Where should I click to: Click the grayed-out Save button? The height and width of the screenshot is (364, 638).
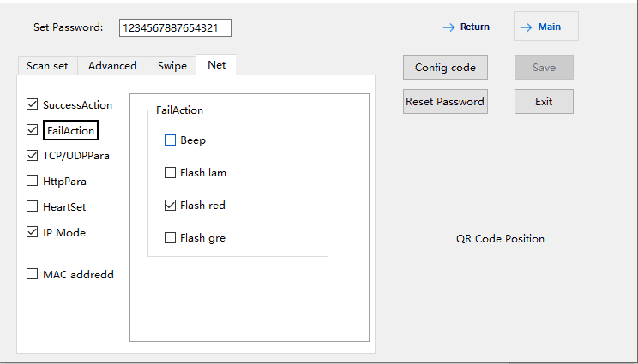pos(544,68)
